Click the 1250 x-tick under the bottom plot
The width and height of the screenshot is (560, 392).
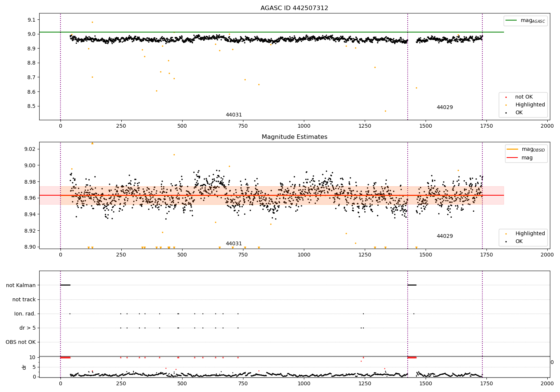click(x=365, y=383)
